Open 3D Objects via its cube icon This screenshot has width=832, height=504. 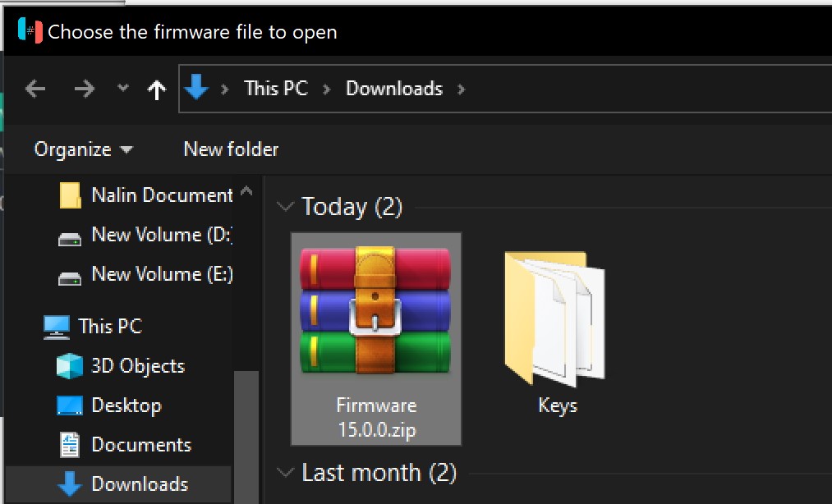tap(66, 365)
